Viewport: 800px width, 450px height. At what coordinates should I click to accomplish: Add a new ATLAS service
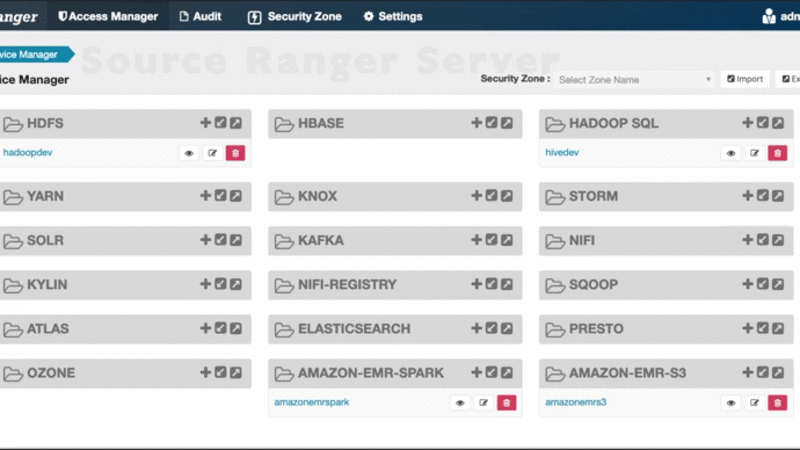coord(205,329)
